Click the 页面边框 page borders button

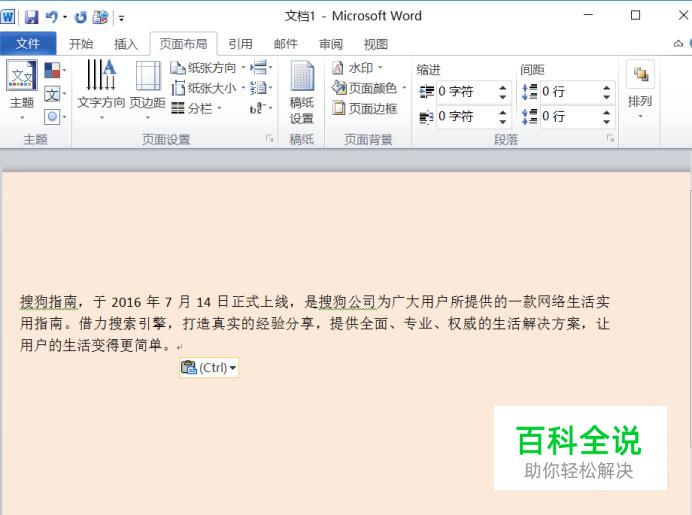pyautogui.click(x=365, y=108)
